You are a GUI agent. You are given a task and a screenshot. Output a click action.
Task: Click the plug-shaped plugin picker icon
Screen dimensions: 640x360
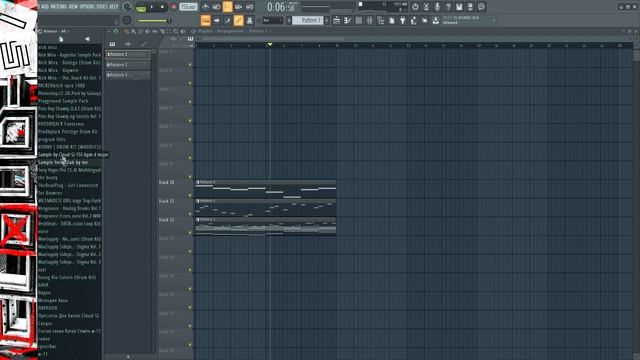[x=402, y=20]
